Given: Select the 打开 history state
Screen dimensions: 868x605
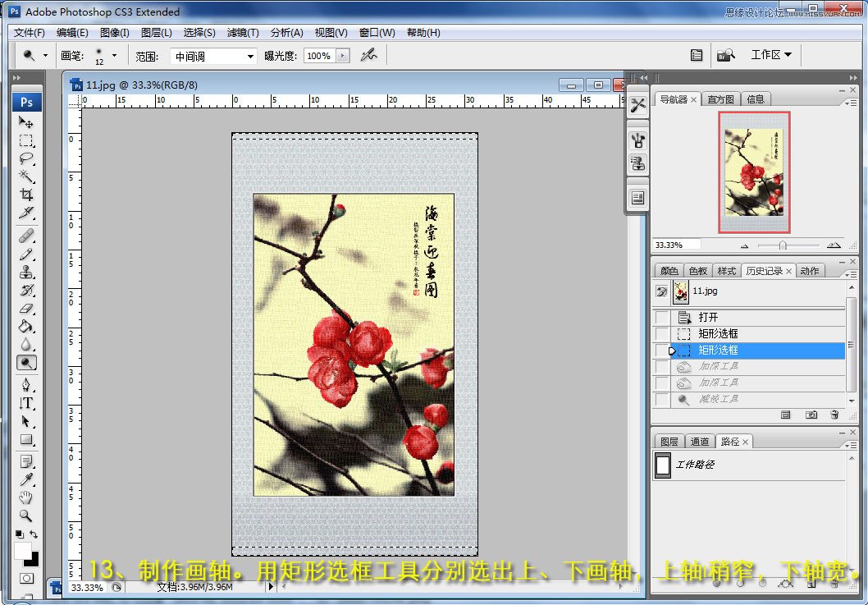Looking at the screenshot, I should tap(708, 318).
